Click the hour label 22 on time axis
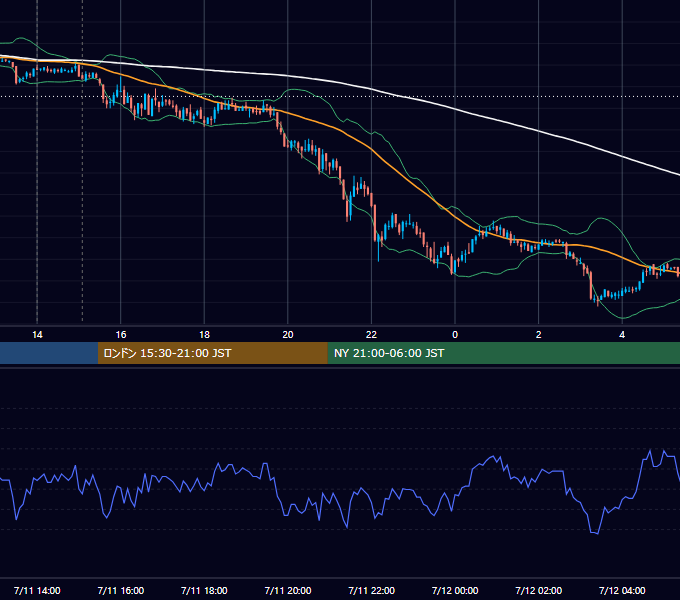 tap(371, 335)
